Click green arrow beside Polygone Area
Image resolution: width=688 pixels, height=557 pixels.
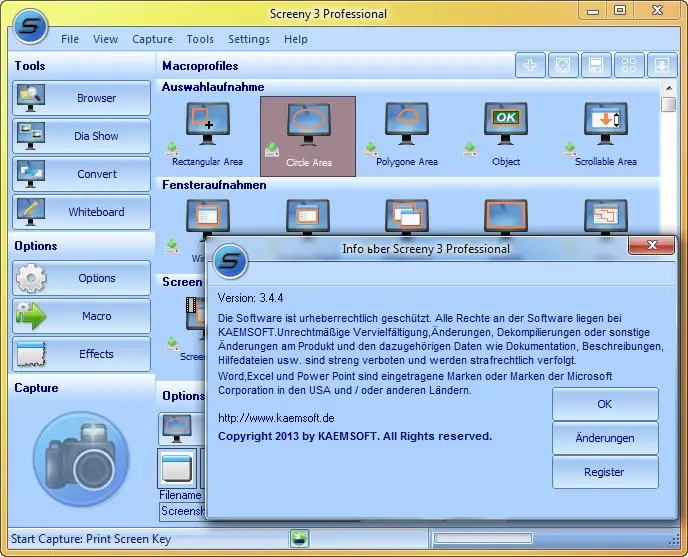tap(371, 149)
